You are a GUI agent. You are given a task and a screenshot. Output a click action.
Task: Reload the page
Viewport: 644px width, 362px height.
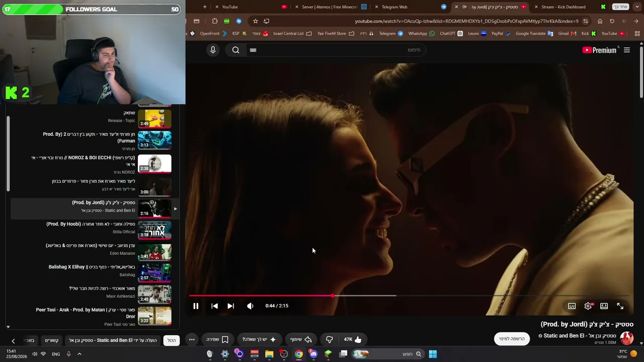click(612, 21)
